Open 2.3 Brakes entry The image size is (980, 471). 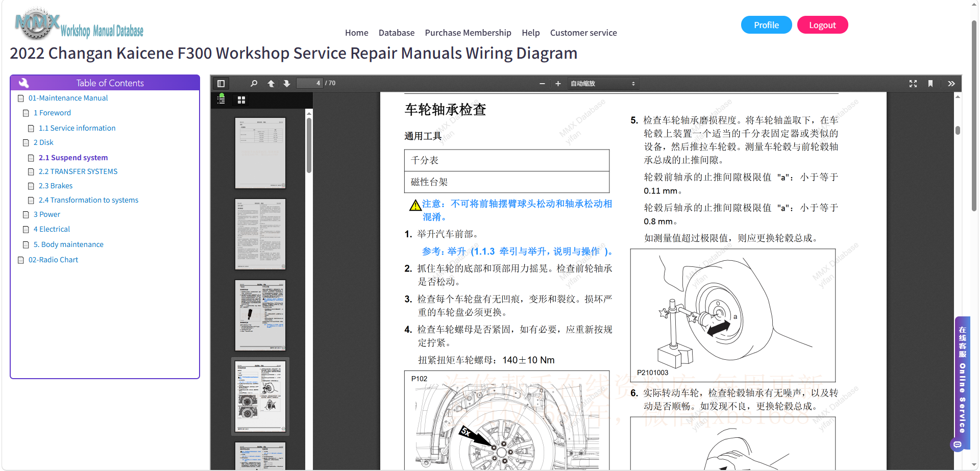(56, 186)
